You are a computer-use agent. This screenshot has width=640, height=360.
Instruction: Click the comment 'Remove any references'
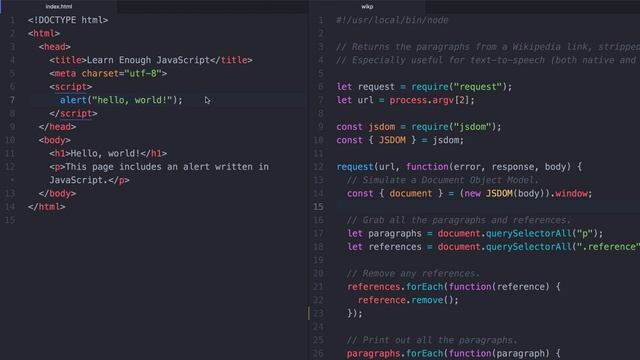413,273
